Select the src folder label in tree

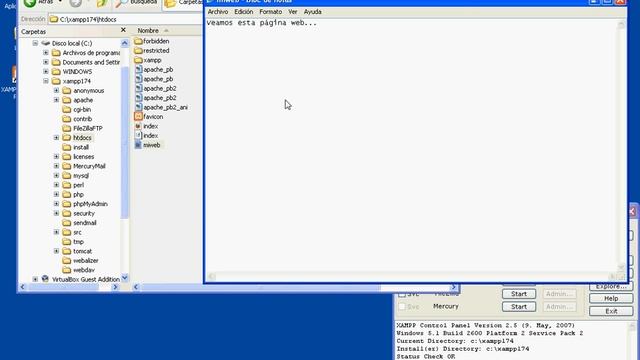coord(77,232)
